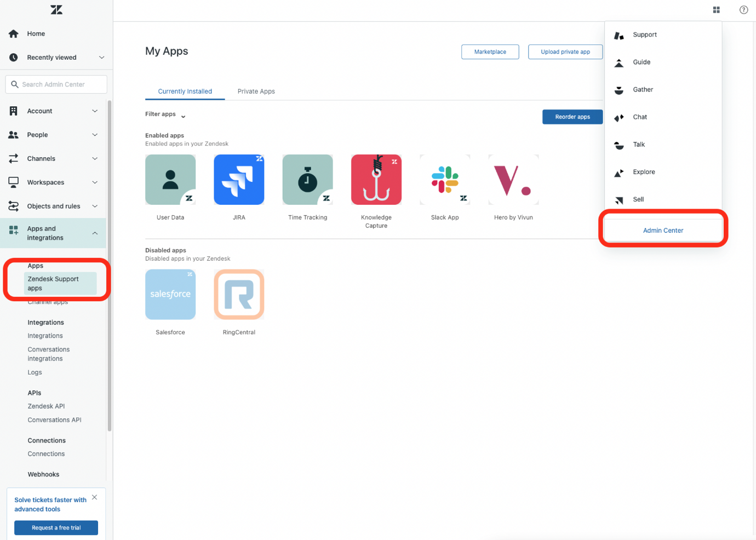Click the Marketplace button
This screenshot has width=756, height=540.
(490, 52)
